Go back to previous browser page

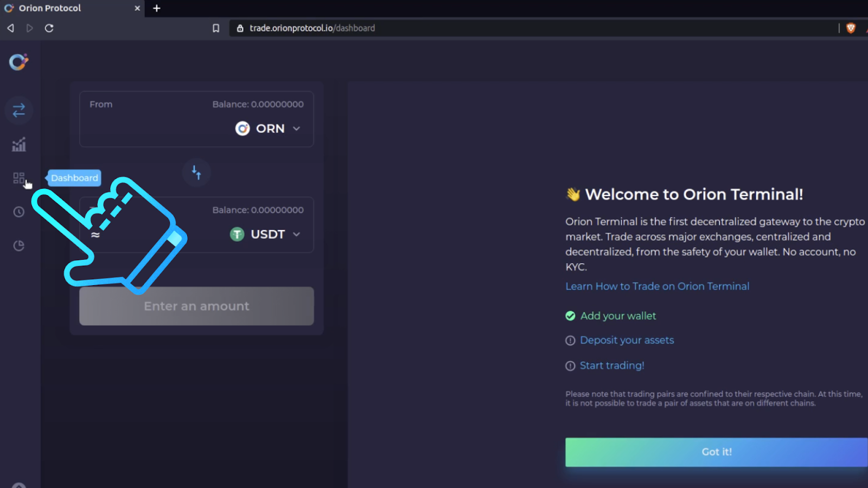10,28
